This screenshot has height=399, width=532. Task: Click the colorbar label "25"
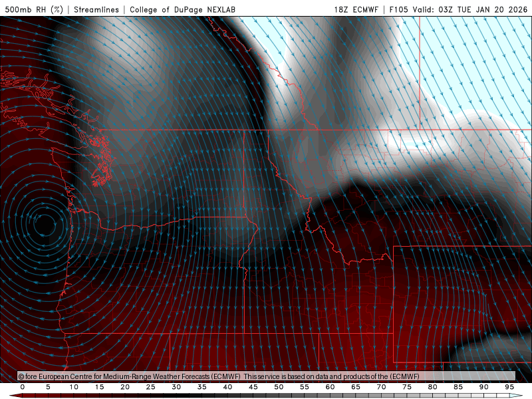(150, 387)
